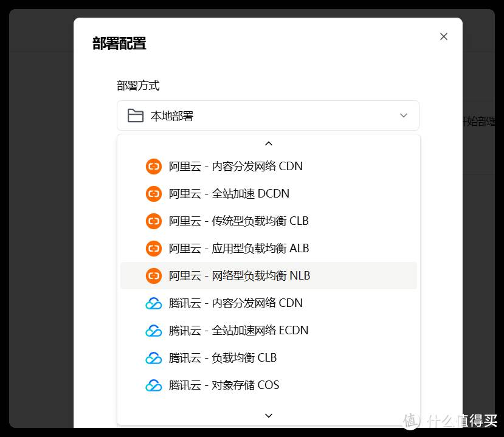This screenshot has height=437, width=504.
Task: Open the 部署方式 dropdown showing 本地部署
Action: tap(268, 115)
